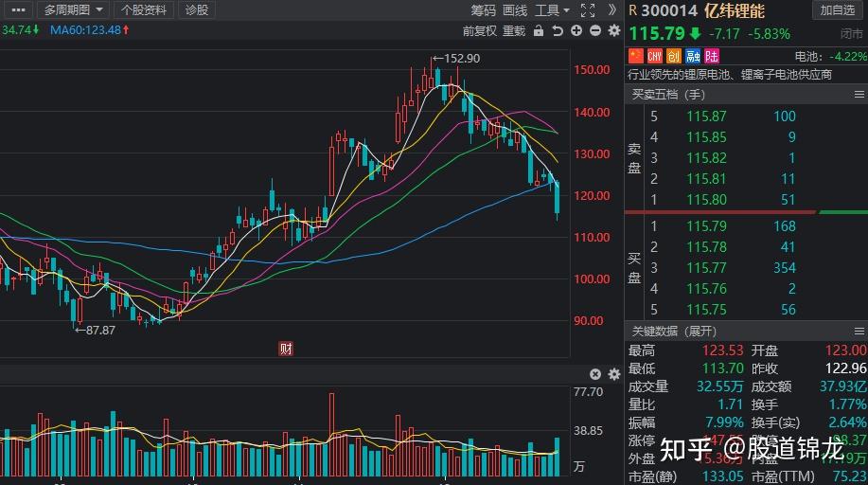Click the 换手 value 1.77%
The height and width of the screenshot is (485, 868).
point(847,404)
